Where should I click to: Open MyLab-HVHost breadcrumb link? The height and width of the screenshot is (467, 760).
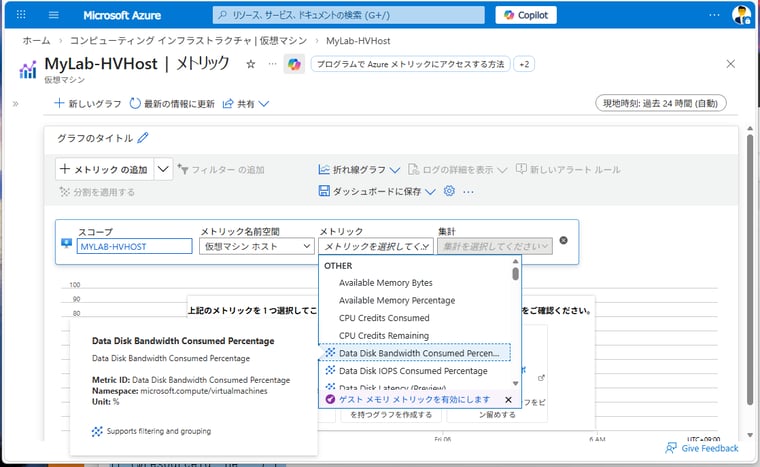(358, 41)
